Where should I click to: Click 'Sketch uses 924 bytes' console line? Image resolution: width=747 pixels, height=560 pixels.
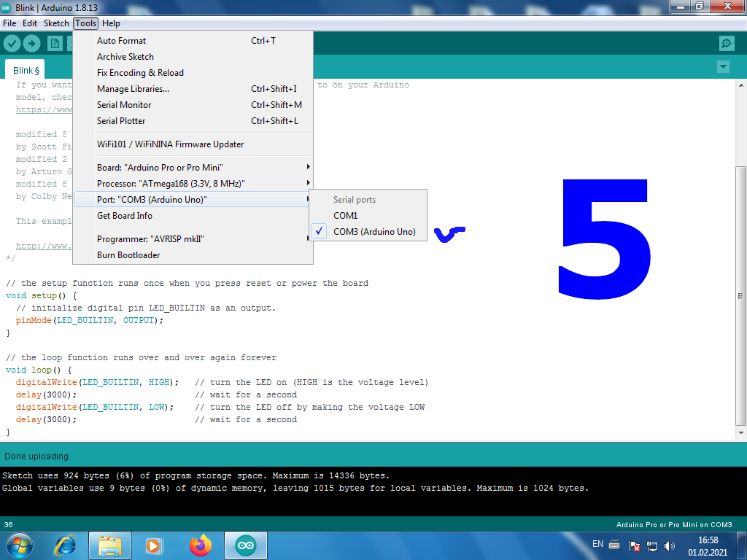(x=196, y=475)
